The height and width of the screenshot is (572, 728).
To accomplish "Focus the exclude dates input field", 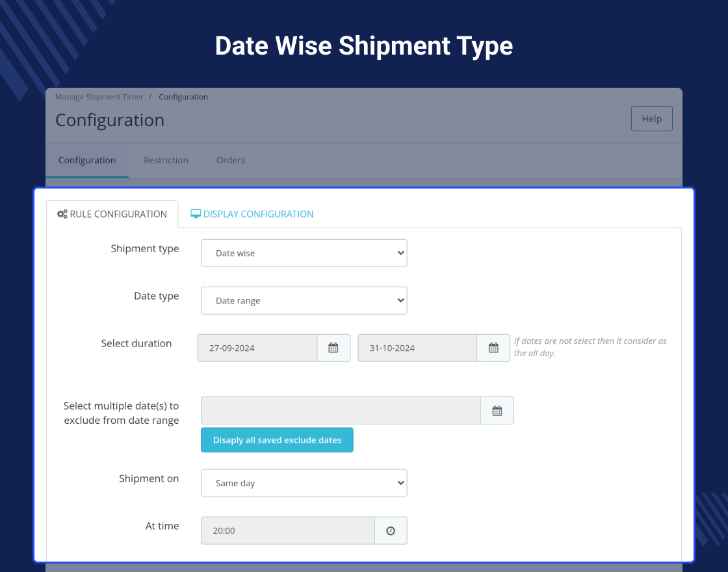I will [x=341, y=410].
